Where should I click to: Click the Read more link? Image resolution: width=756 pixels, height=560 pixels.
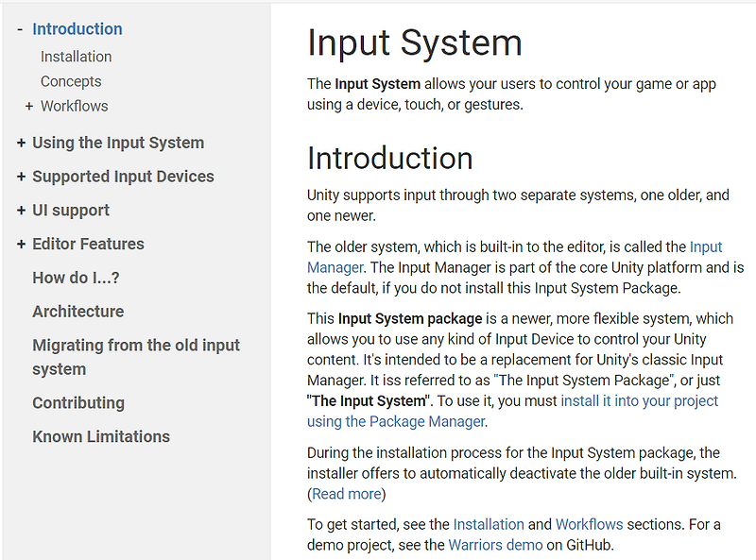(x=346, y=493)
